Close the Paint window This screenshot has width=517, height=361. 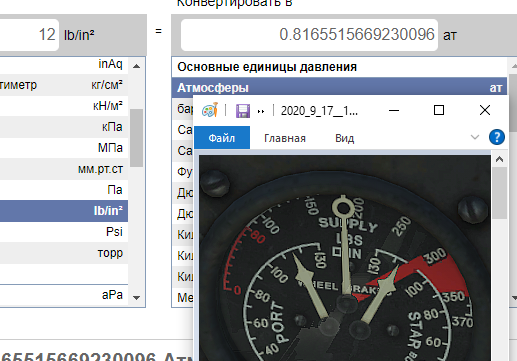coord(485,110)
